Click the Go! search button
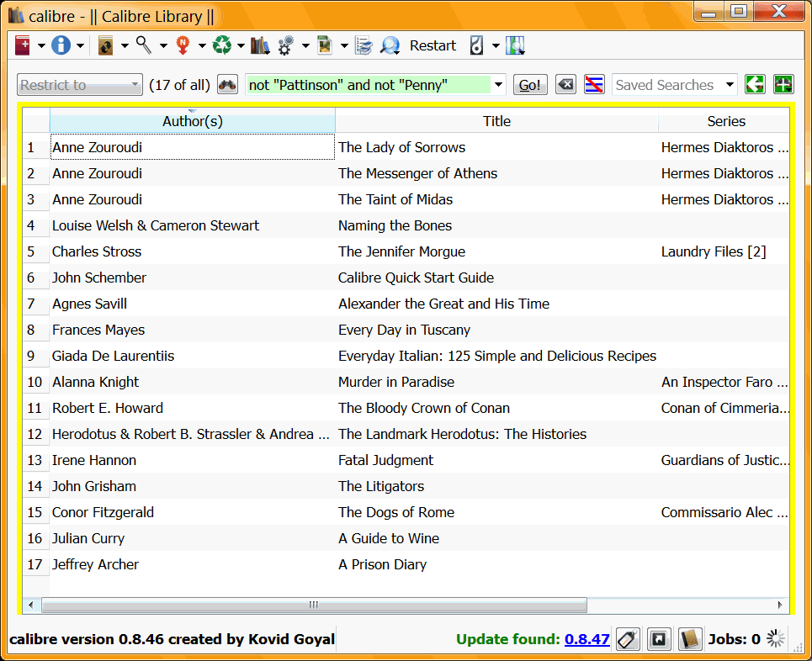 click(530, 85)
